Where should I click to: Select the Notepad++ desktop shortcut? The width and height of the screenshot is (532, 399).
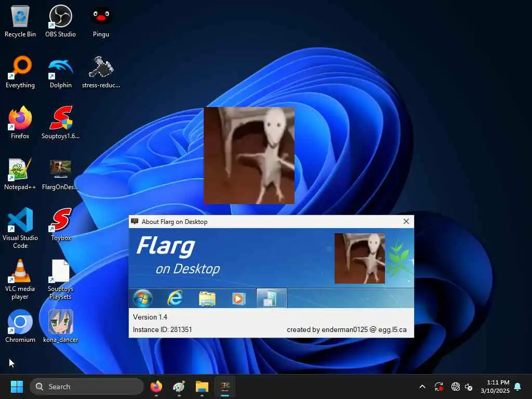click(x=20, y=174)
